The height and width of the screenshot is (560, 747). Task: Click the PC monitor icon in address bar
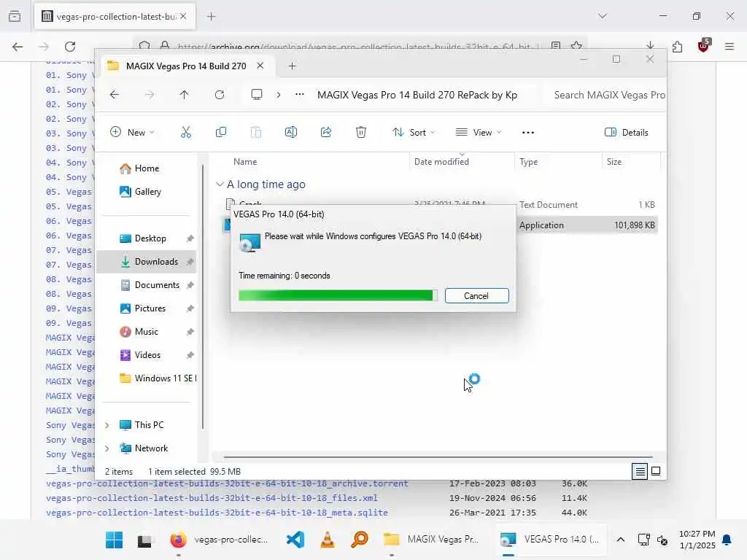tap(257, 95)
